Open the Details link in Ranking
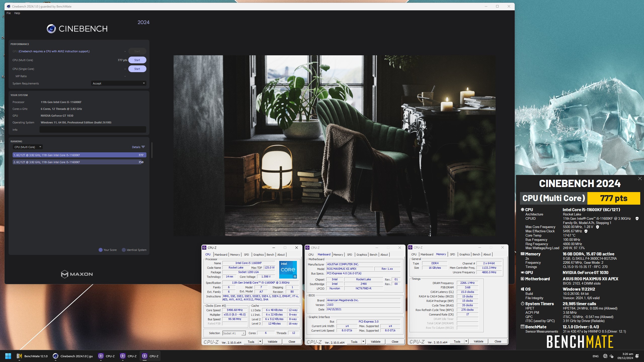Screen dimensions: 644x362 click(136, 147)
